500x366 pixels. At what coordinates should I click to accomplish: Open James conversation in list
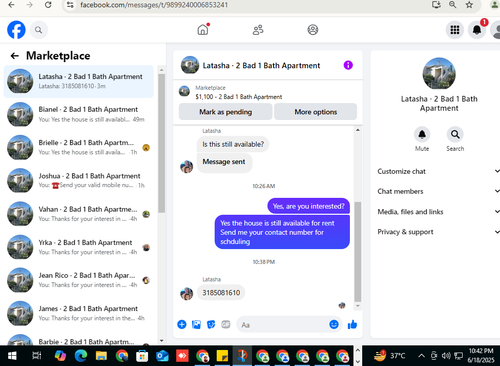pos(79,313)
